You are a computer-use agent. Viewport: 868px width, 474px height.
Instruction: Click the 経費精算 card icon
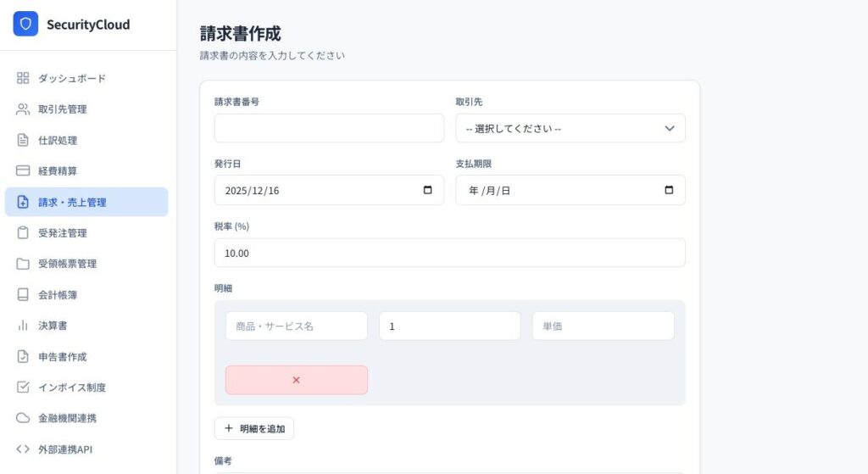[23, 170]
